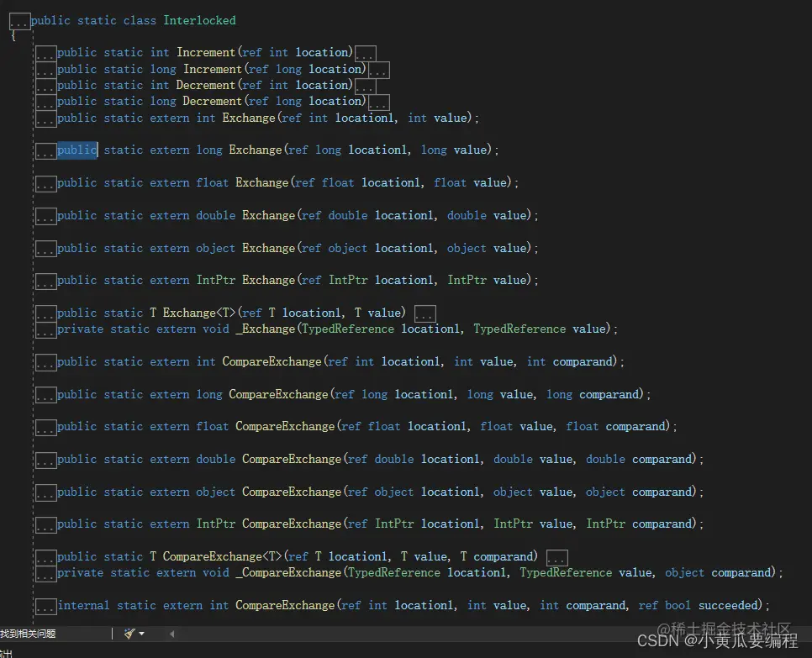The width and height of the screenshot is (812, 658).
Task: Expand leading region of extern double CompareExchange line
Action: [x=45, y=460]
